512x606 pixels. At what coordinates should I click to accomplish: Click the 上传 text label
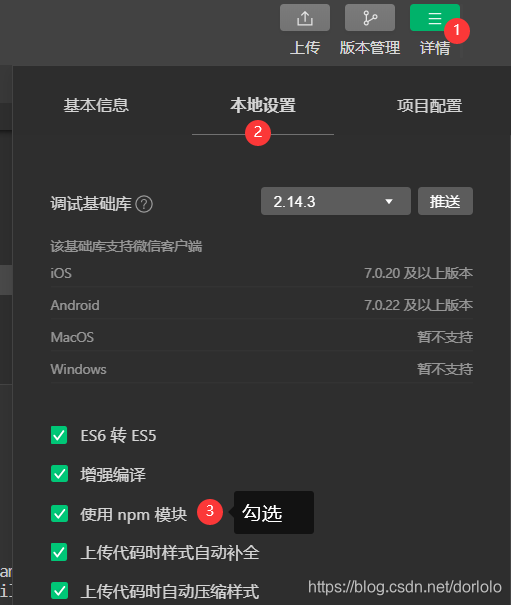pyautogui.click(x=305, y=48)
